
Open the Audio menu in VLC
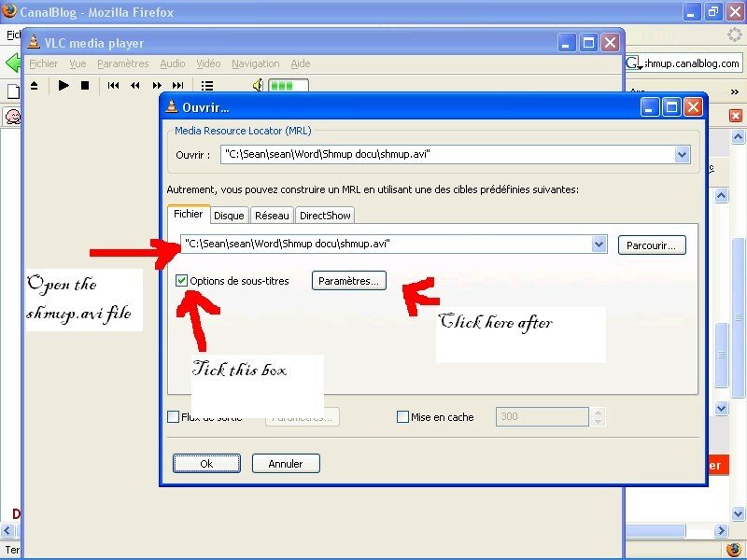(173, 63)
